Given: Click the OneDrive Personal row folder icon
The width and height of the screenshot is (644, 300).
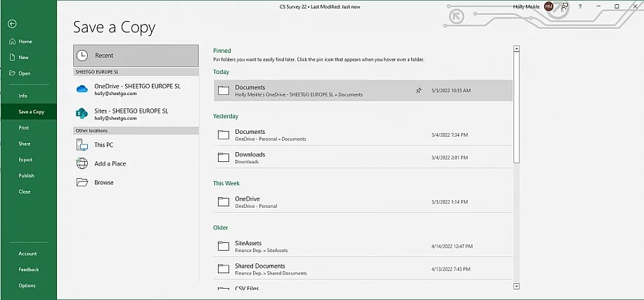Looking at the screenshot, I should point(224,201).
